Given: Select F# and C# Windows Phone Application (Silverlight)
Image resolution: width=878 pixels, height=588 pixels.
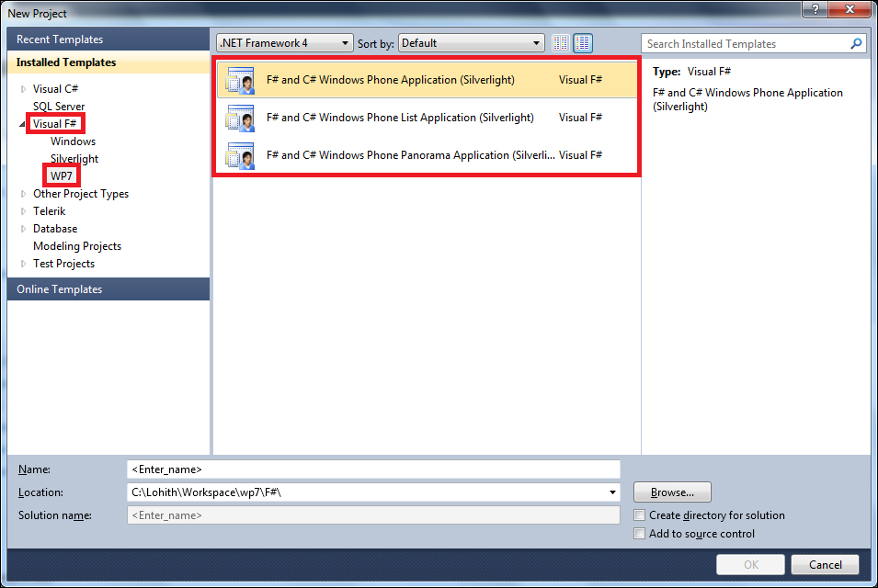Looking at the screenshot, I should tap(428, 80).
